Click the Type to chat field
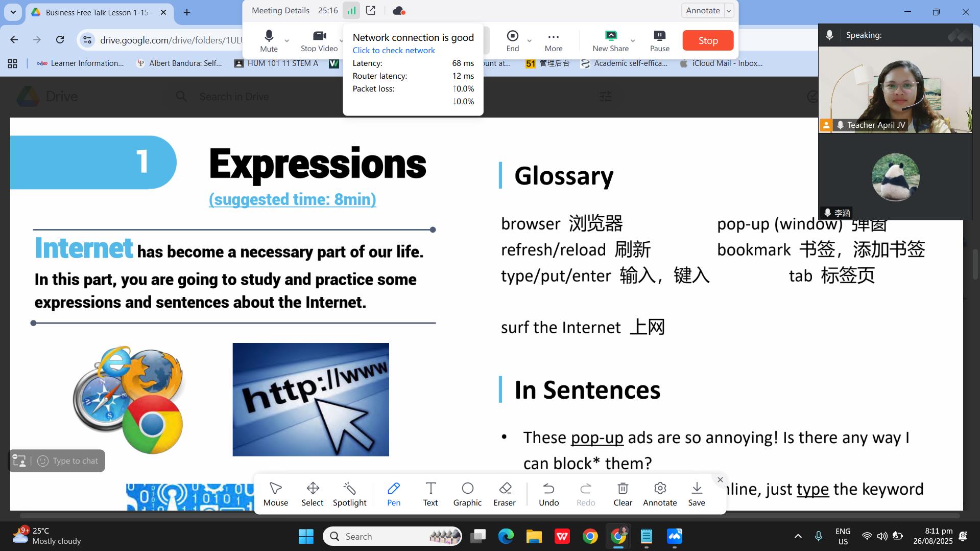The height and width of the screenshot is (551, 980). coord(75,461)
